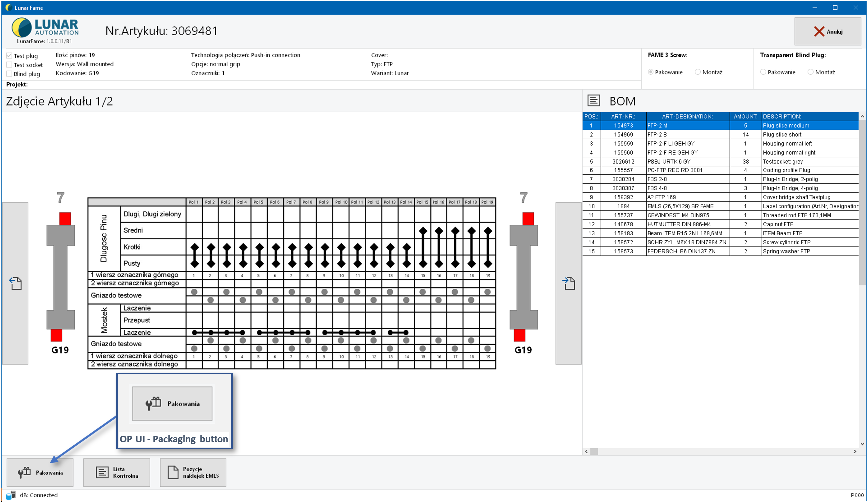
Task: Select BOM row SCHR.ZYL. M6X16 DIN7984 ZN
Action: (720, 242)
